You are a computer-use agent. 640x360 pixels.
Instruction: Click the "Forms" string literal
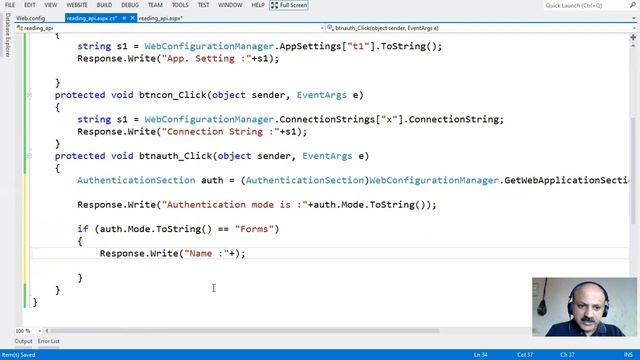coord(254,229)
